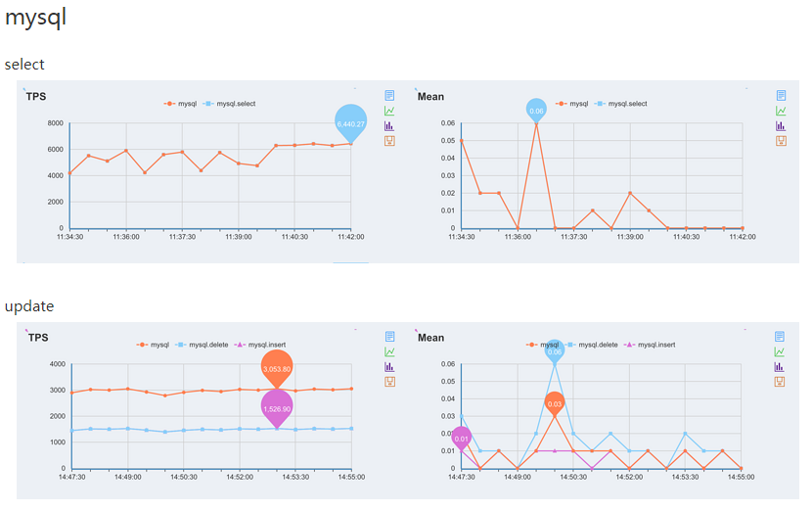Click the update section heading
812x511 pixels.
coord(29,306)
